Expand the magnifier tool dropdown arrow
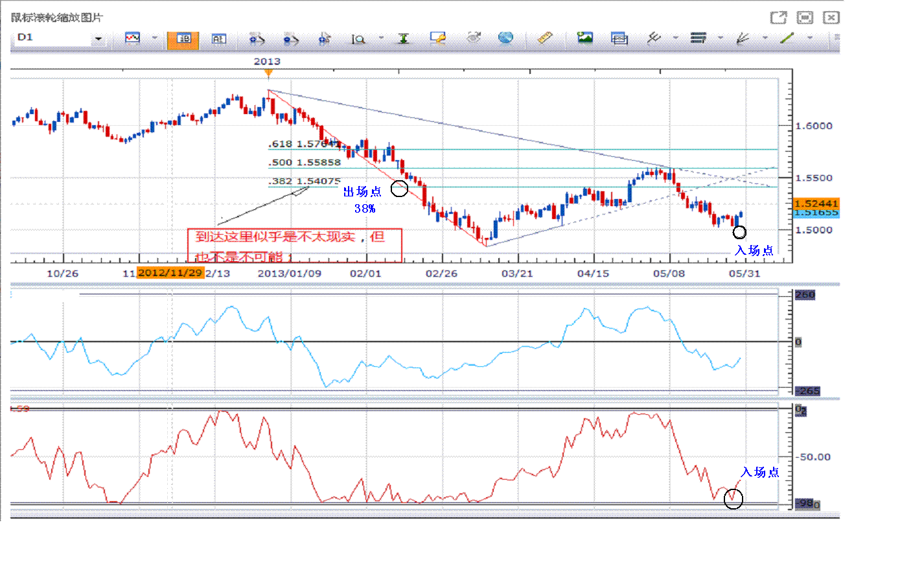This screenshot has width=924, height=586. point(380,38)
